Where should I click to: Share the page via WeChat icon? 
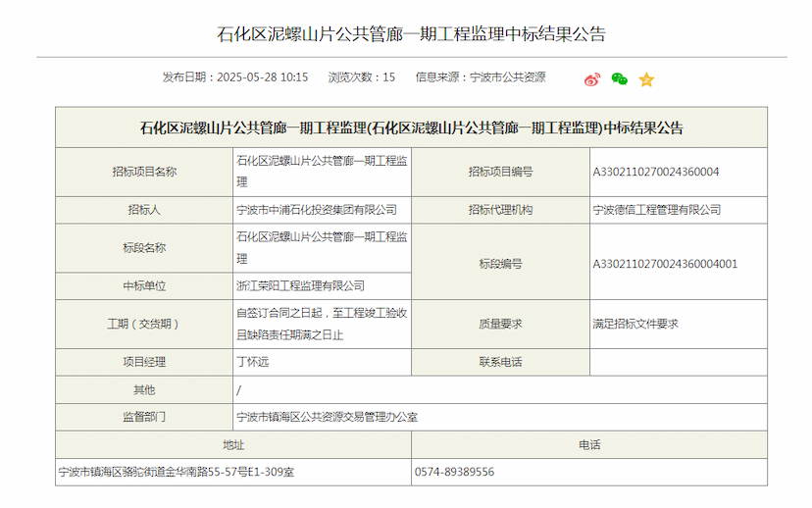click(620, 78)
